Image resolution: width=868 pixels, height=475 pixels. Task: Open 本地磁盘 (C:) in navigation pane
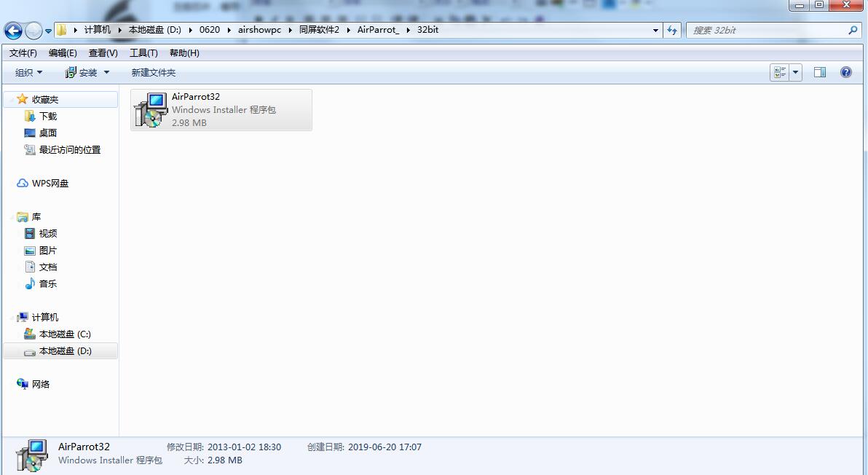[x=65, y=334]
